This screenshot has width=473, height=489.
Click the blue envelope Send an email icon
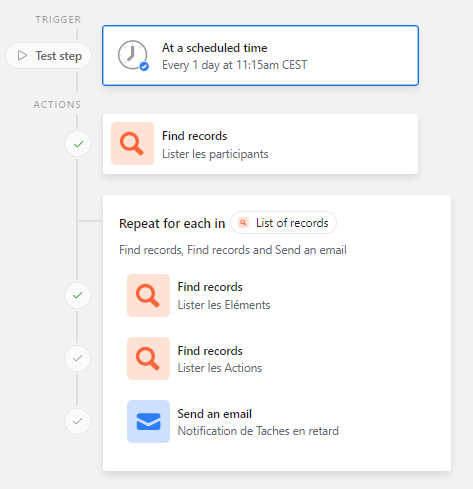[148, 421]
